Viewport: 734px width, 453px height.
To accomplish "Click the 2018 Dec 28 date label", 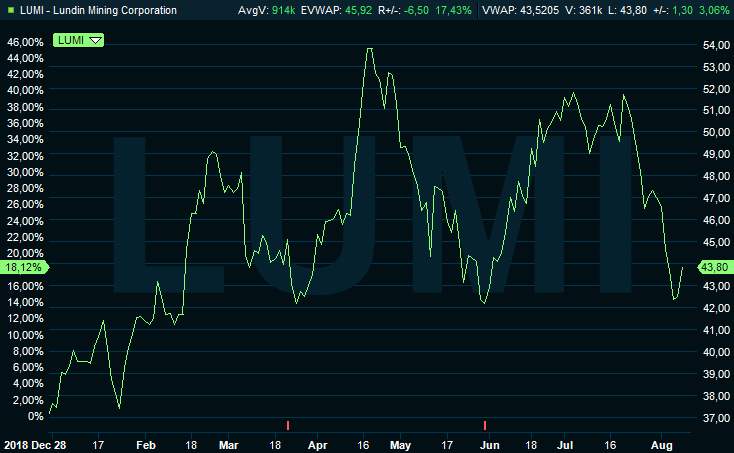I will tap(35, 445).
